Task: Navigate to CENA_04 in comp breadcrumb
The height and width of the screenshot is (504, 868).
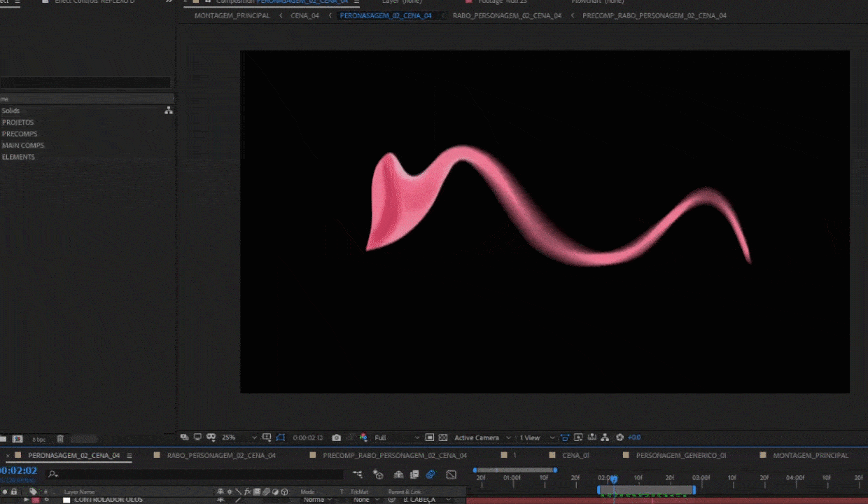Action: [x=304, y=15]
